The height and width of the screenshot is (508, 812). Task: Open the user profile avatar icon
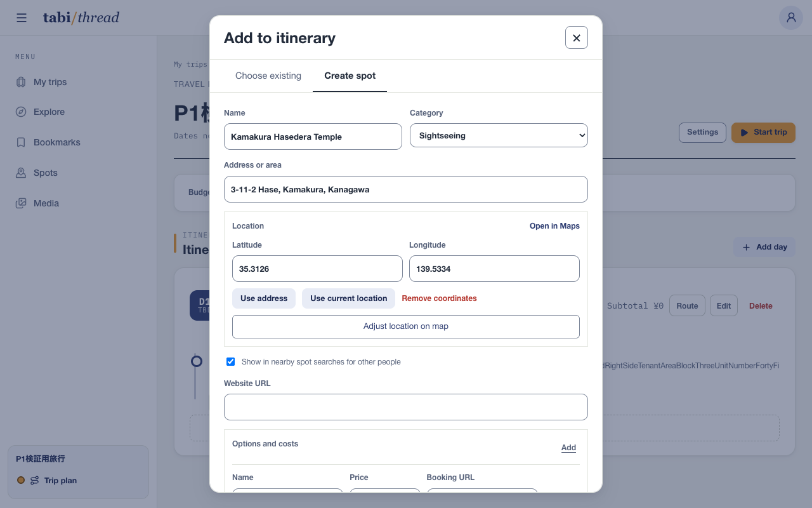[x=791, y=17]
